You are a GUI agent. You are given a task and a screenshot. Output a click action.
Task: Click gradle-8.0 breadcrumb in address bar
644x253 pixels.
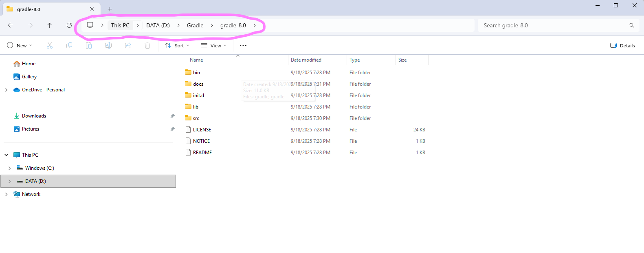pyautogui.click(x=233, y=25)
